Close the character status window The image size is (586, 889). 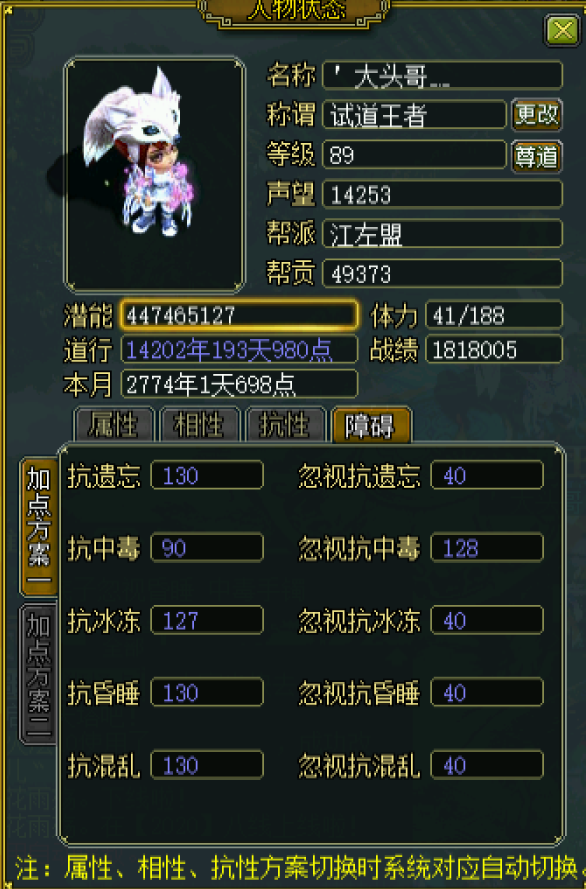pos(562,29)
